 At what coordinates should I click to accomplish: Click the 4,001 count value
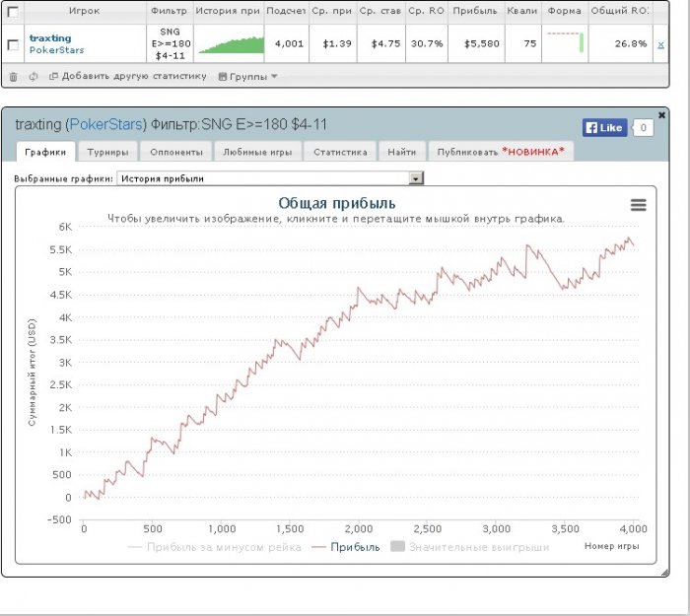point(289,44)
